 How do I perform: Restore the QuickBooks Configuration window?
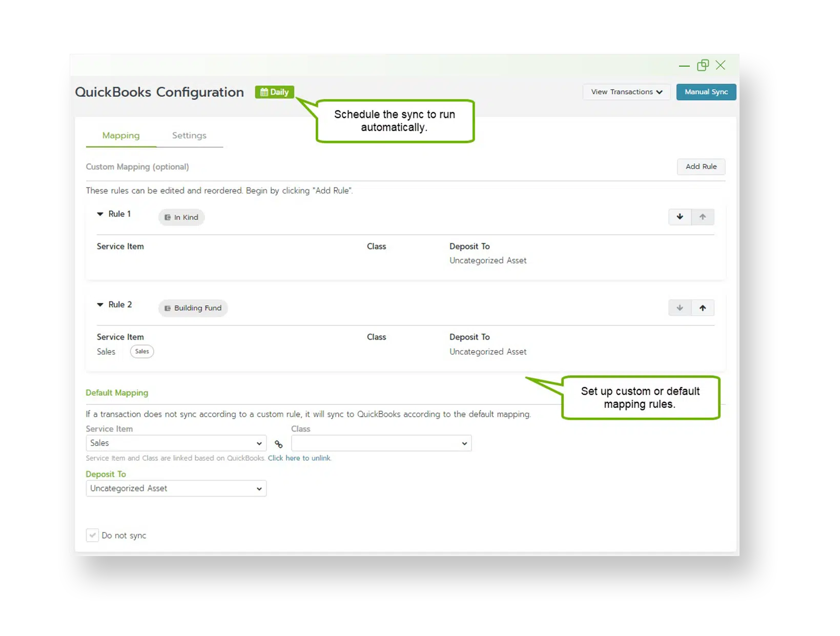703,65
